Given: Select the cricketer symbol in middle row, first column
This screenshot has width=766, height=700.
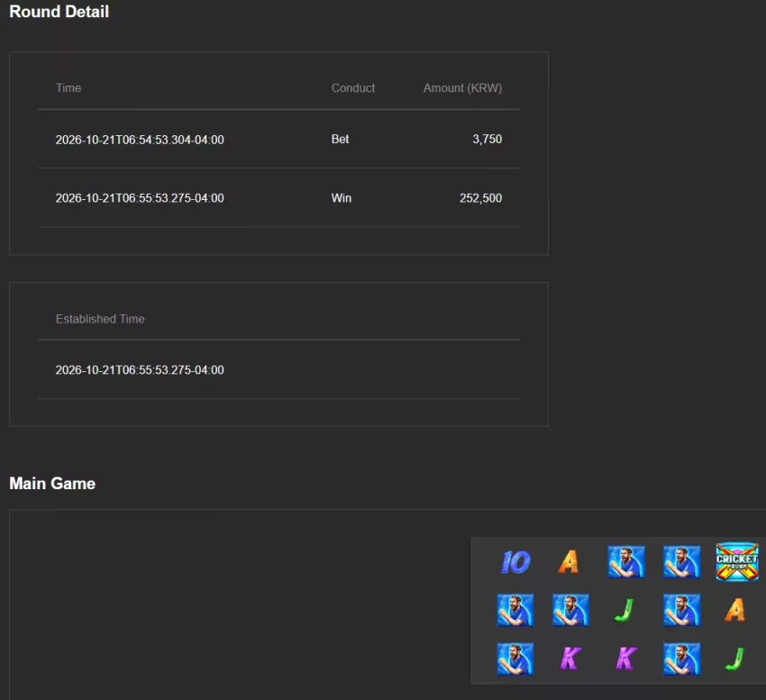Looking at the screenshot, I should [x=515, y=610].
